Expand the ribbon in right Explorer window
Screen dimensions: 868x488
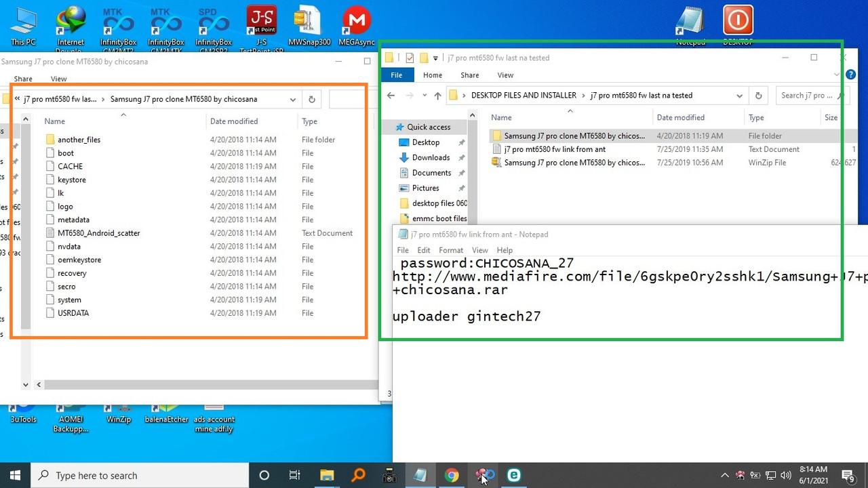[x=835, y=75]
